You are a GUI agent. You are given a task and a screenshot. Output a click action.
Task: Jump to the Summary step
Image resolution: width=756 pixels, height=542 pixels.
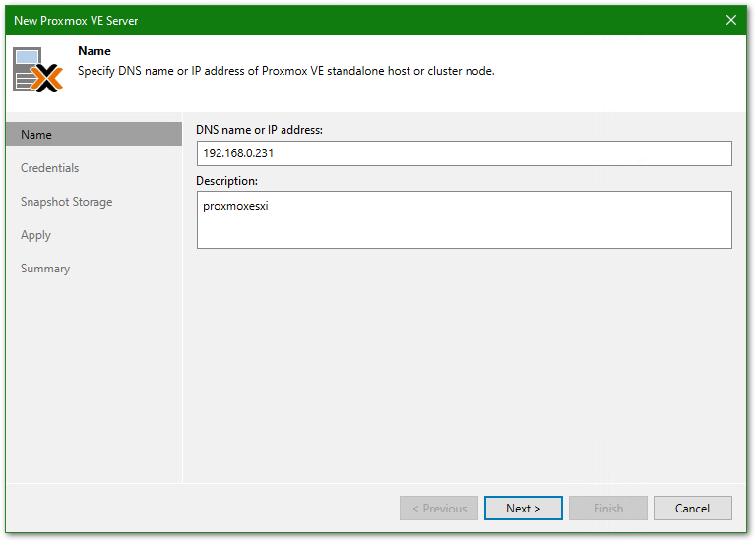click(45, 269)
